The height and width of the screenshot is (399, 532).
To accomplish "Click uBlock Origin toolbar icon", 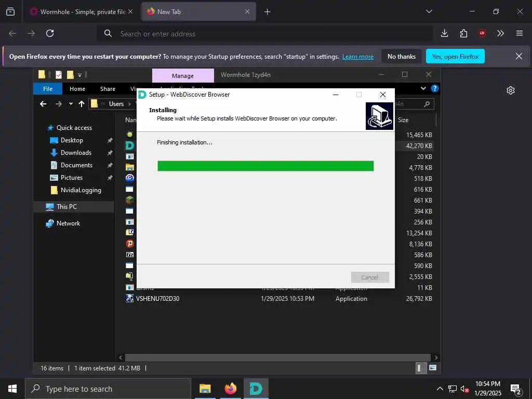I will point(482,33).
